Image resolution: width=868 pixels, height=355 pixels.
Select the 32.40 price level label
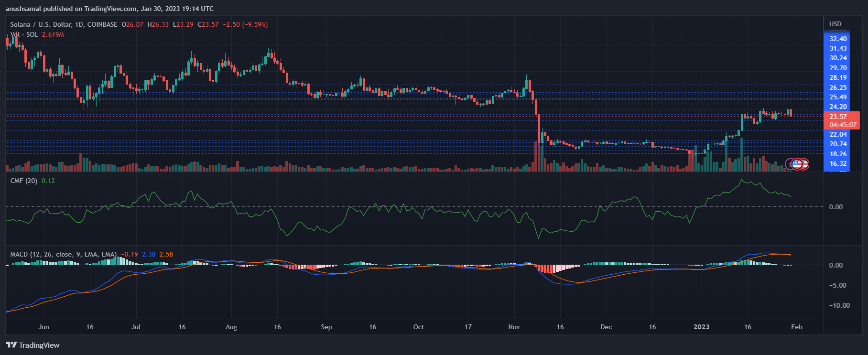pos(838,39)
